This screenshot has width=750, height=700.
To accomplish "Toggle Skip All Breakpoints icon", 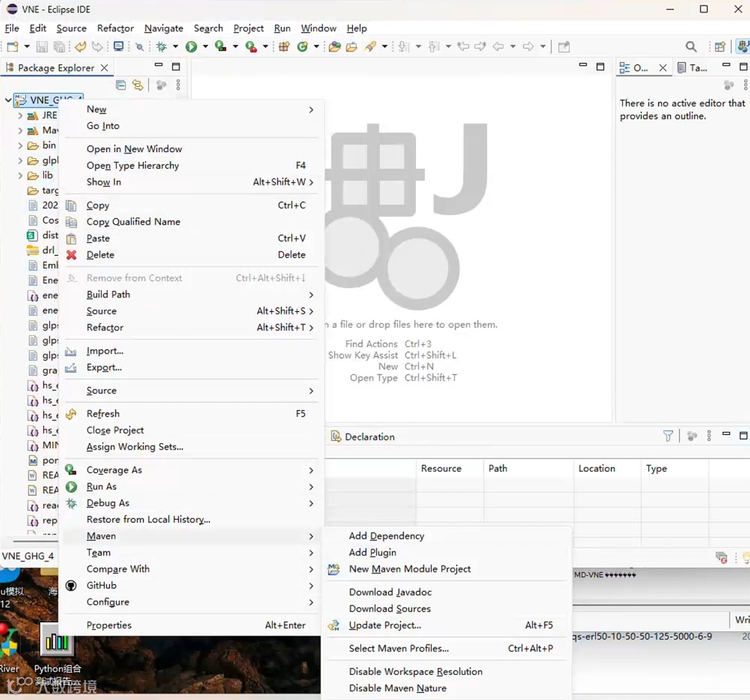I will click(x=140, y=47).
